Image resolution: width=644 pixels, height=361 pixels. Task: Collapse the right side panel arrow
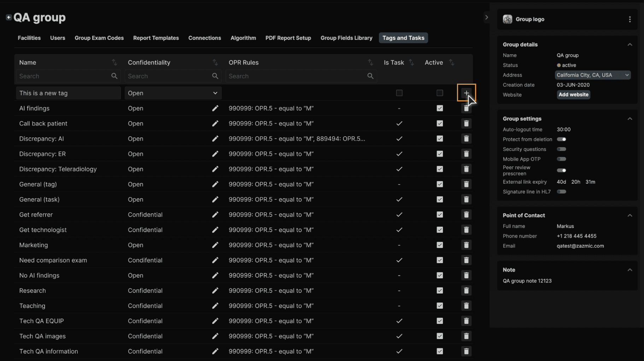tap(486, 17)
